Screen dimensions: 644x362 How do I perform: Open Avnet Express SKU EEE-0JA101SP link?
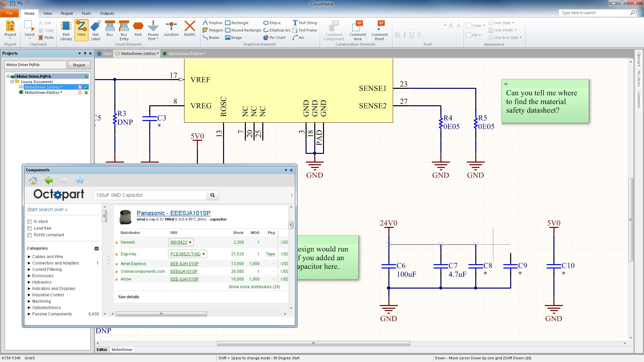184,264
